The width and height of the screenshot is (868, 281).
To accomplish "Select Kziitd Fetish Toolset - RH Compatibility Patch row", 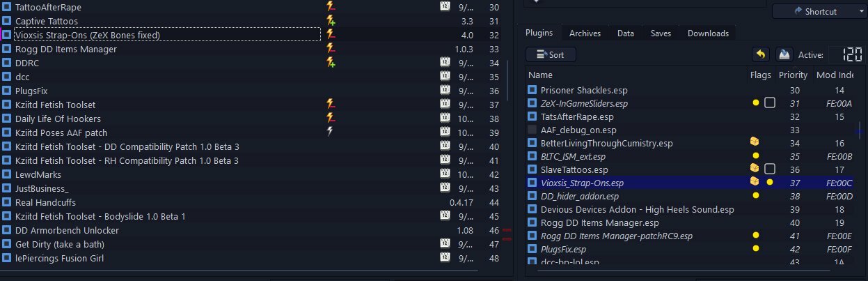I will tap(127, 160).
